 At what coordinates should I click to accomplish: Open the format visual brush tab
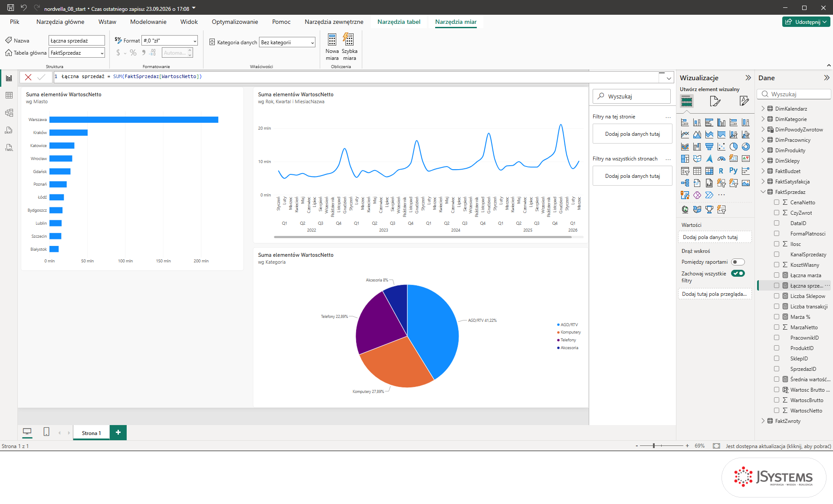coord(715,101)
